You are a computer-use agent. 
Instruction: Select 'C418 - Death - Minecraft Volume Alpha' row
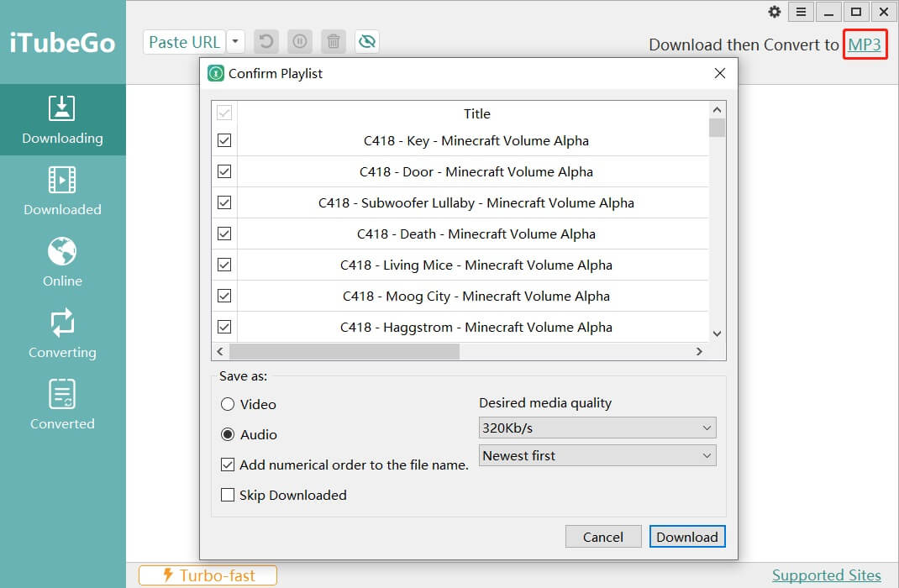pyautogui.click(x=473, y=234)
